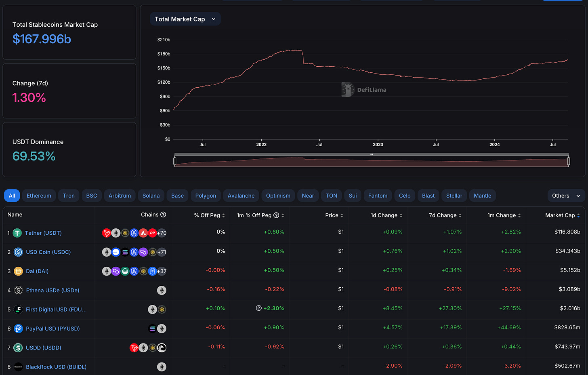Click the Chains column help icon
The height and width of the screenshot is (375, 588).
click(163, 215)
